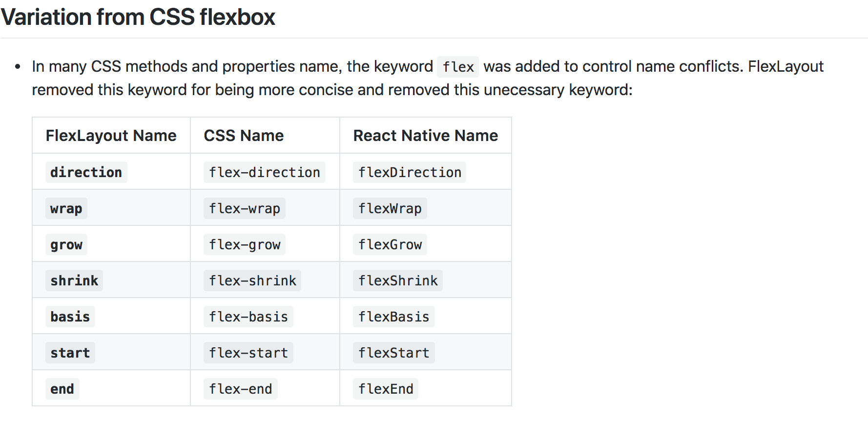
Task: Select the bold 'start' table cell
Action: [x=70, y=353]
